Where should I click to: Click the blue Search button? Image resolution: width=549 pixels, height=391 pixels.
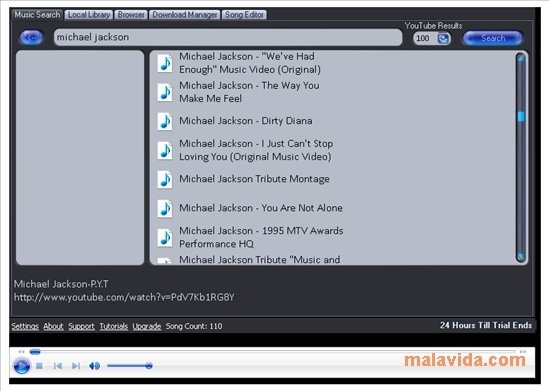493,38
